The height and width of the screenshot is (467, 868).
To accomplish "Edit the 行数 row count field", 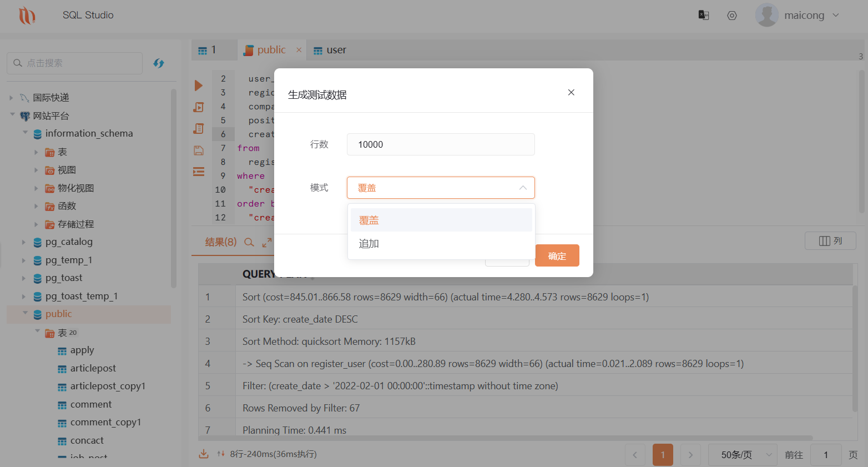I will click(x=441, y=144).
